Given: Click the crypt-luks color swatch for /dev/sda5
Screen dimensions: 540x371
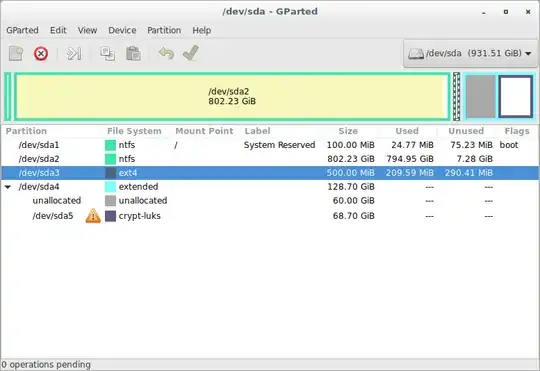Looking at the screenshot, I should coord(110,216).
